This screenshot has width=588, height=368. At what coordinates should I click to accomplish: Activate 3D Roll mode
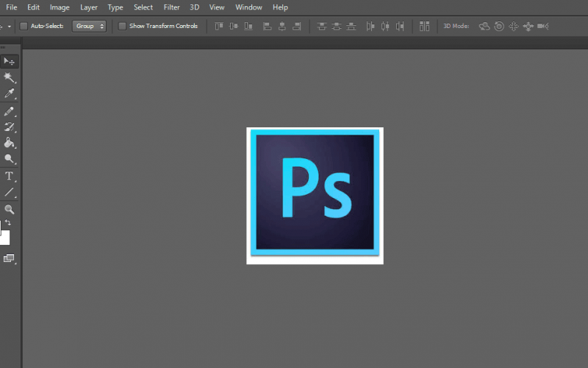(x=499, y=26)
